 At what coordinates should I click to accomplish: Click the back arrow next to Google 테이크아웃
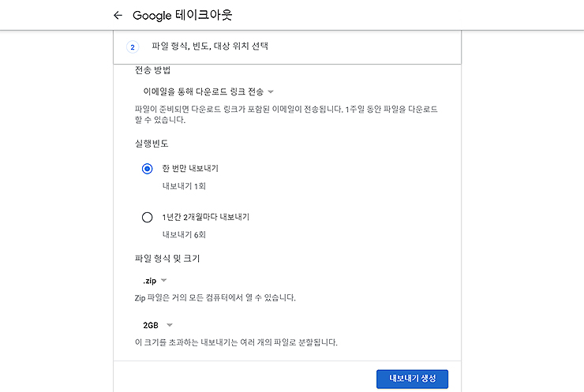[118, 15]
